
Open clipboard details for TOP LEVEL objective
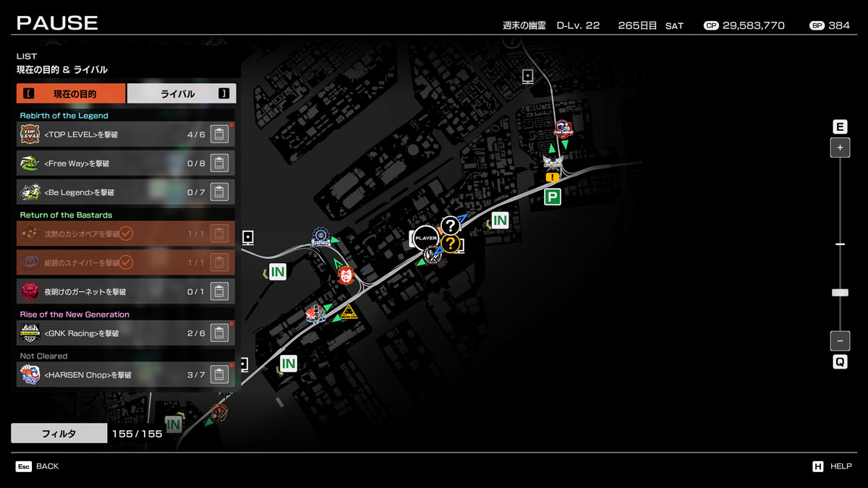pos(219,134)
